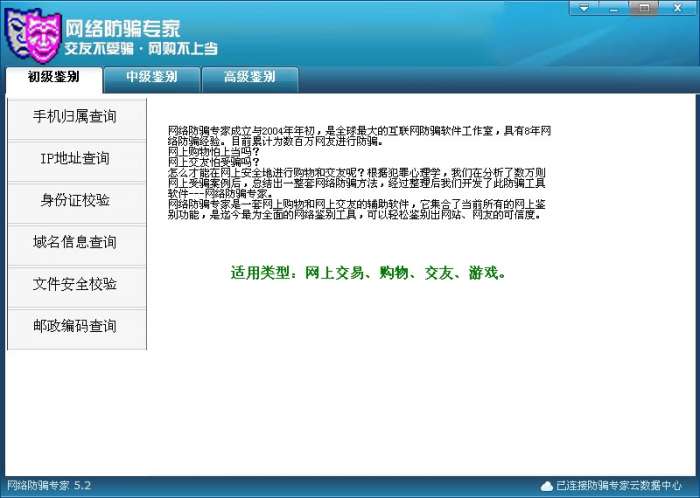Select the 高级鉴别 tab
Viewport: 700px width, 498px height.
tap(250, 78)
